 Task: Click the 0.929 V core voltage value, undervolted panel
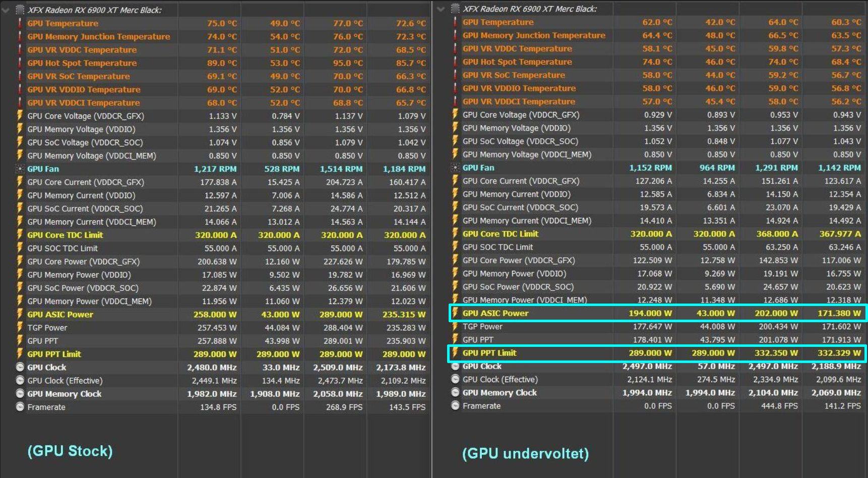point(658,115)
